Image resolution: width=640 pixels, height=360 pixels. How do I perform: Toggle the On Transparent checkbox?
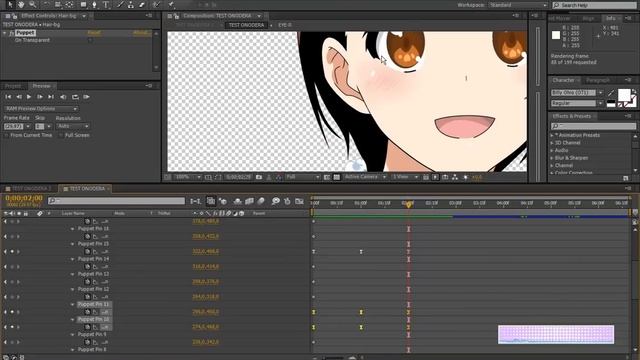pyautogui.click(x=90, y=40)
